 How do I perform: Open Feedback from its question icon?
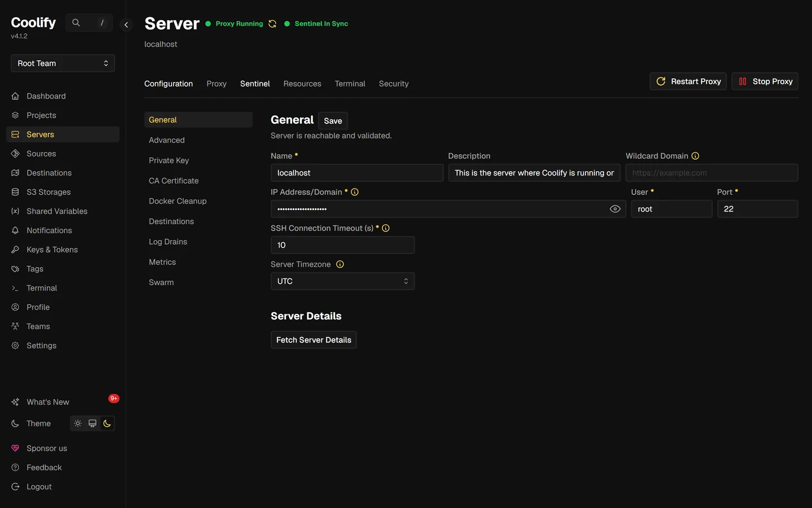15,467
